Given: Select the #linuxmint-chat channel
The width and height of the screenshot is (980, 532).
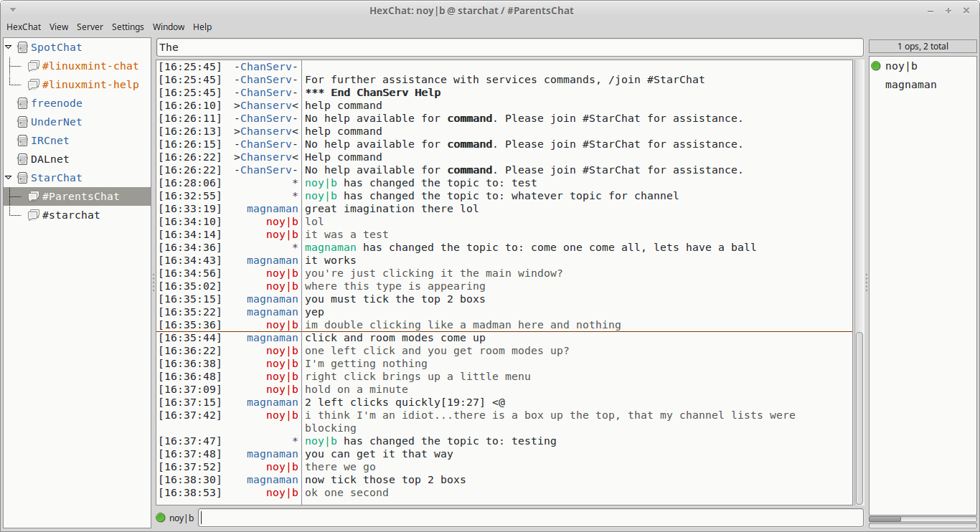Looking at the screenshot, I should tap(90, 66).
